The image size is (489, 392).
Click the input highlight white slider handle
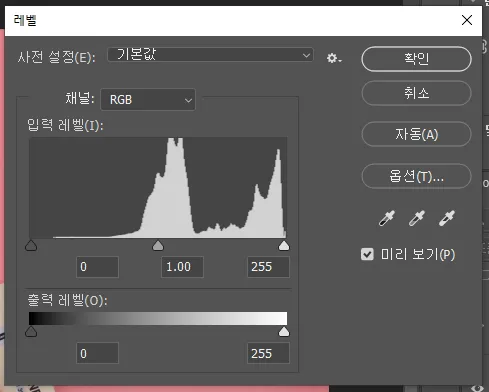[284, 246]
